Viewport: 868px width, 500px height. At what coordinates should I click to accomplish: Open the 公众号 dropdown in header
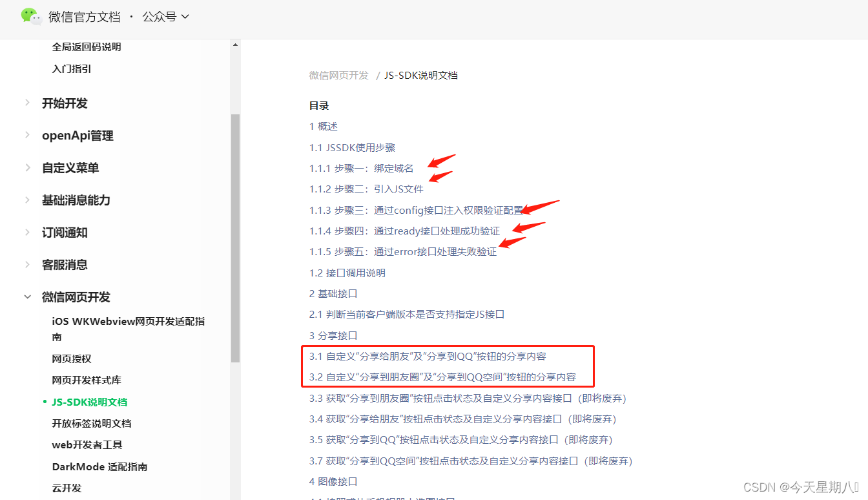(x=165, y=17)
